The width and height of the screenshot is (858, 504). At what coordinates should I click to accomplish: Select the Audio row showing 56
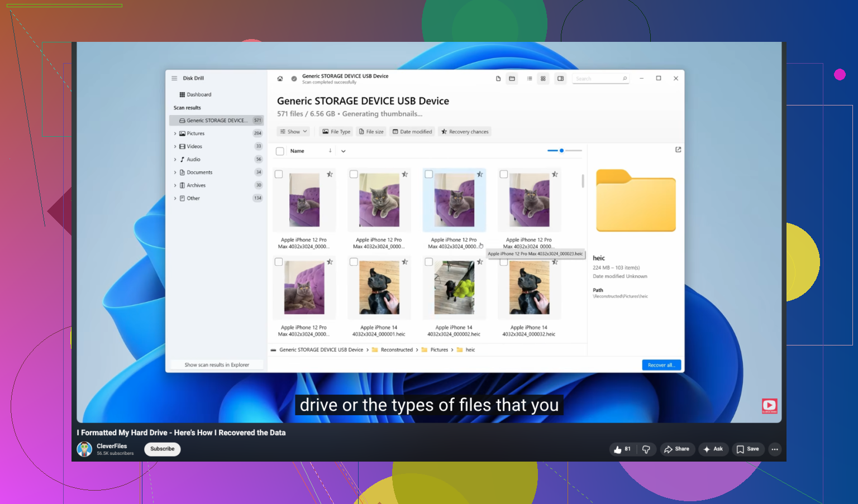point(216,160)
